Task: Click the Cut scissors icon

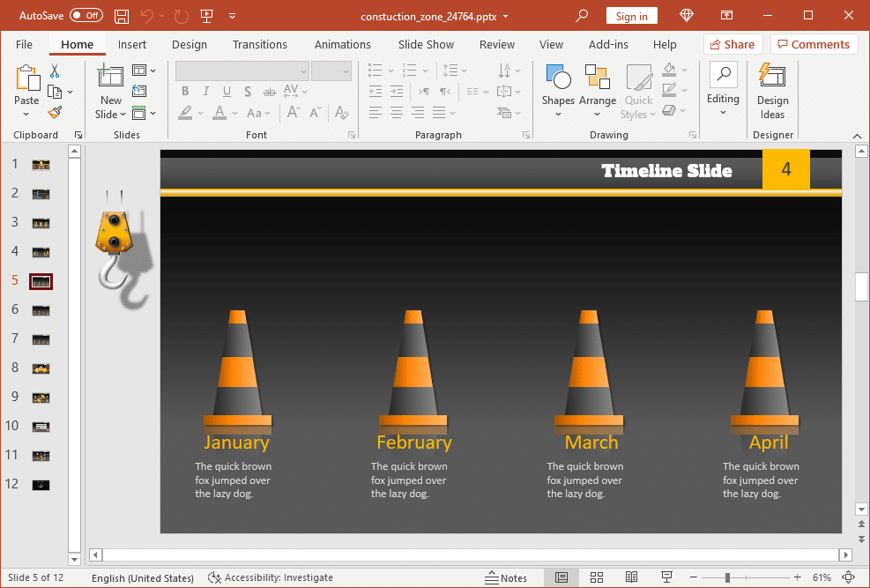Action: 55,71
